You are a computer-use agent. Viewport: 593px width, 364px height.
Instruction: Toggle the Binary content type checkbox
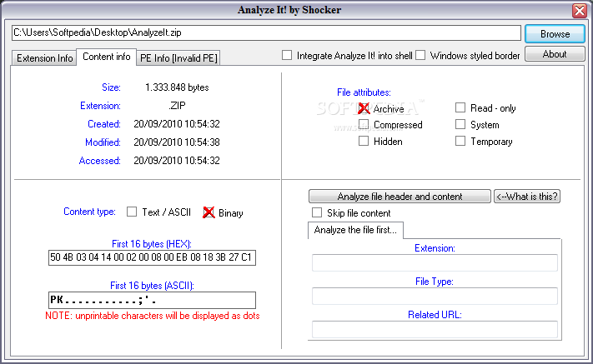209,212
